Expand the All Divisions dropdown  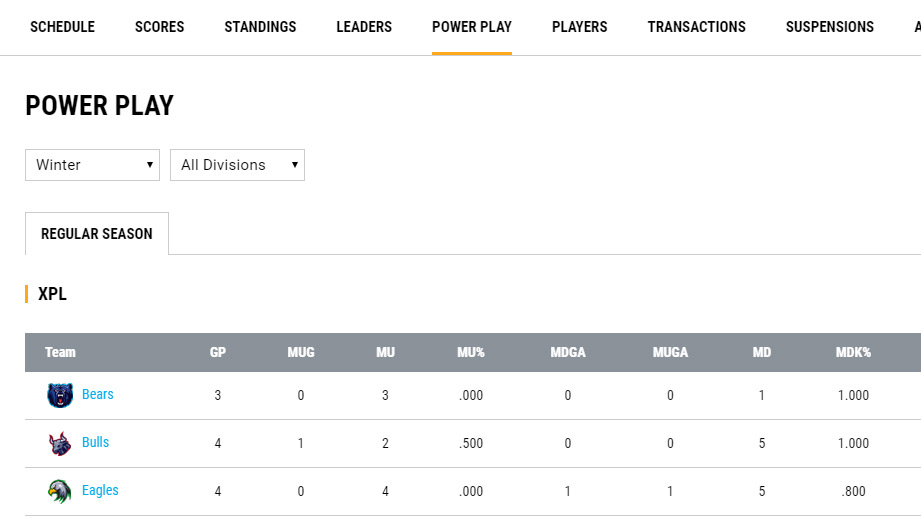(237, 165)
